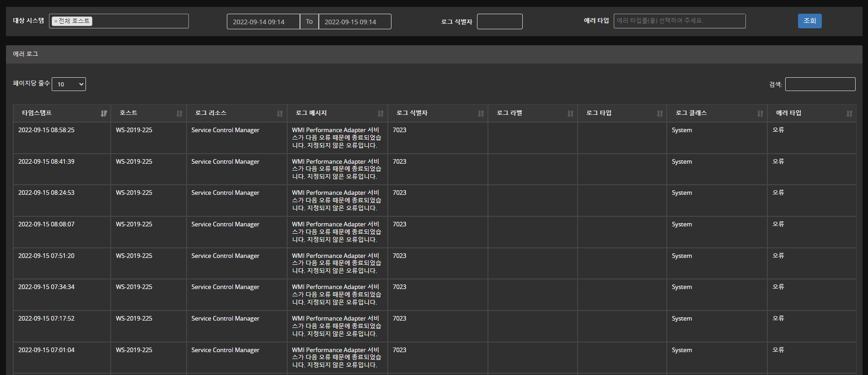Sort by 로그 라벨 column icon
Viewport: 868px width, 375px height.
point(570,113)
